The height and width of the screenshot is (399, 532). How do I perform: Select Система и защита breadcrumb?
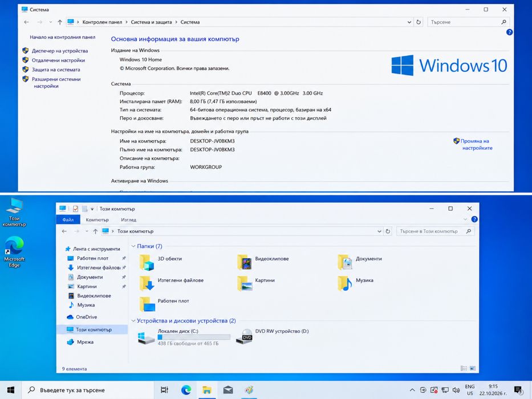[x=151, y=22]
